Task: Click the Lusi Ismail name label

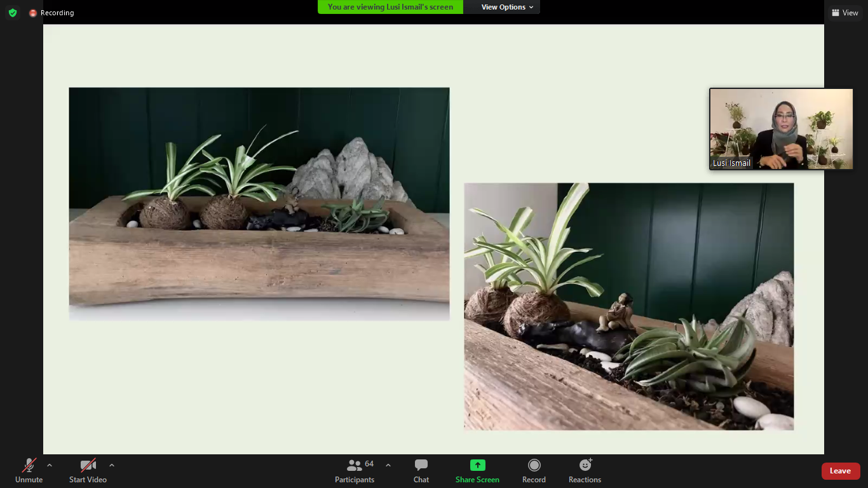Action: (731, 163)
